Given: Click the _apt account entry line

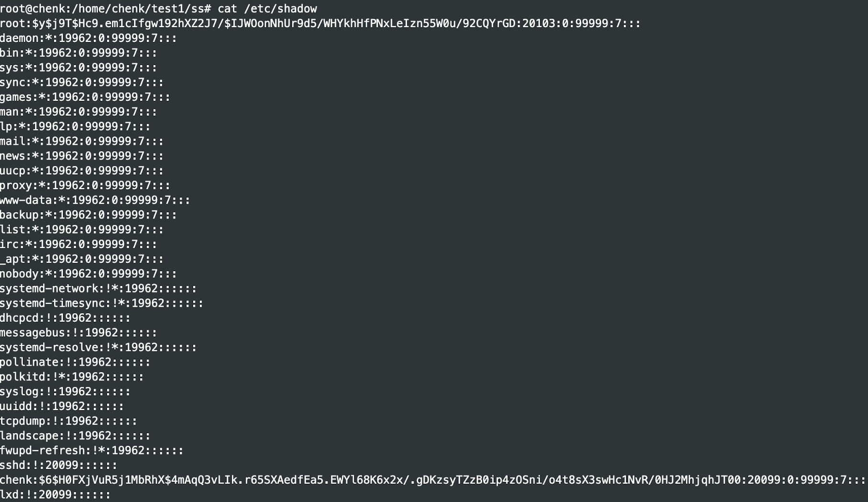Looking at the screenshot, I should [x=82, y=259].
